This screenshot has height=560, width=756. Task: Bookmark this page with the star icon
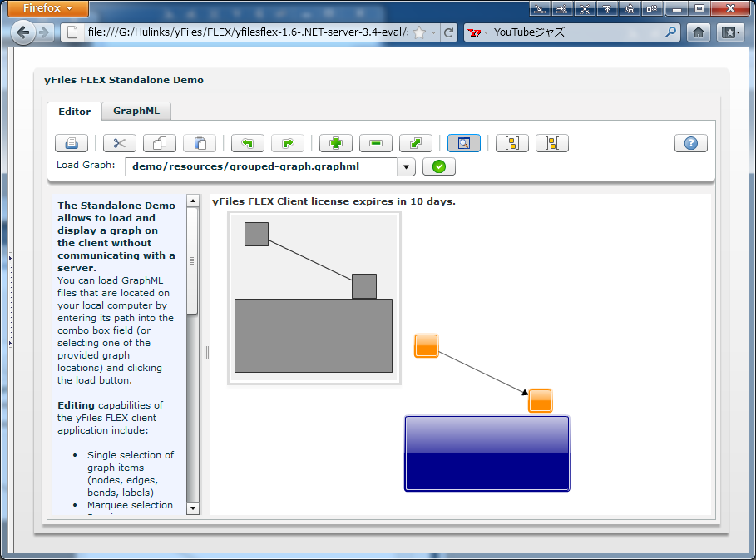(x=419, y=32)
